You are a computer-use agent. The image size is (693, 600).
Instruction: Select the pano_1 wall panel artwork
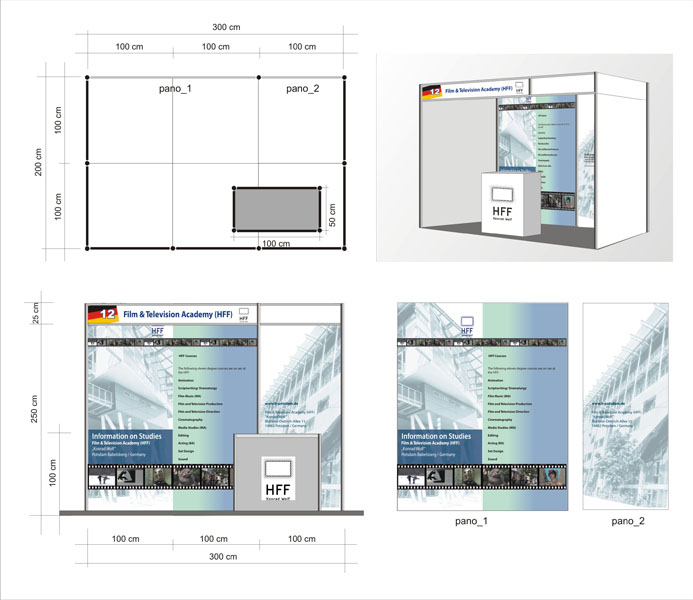483,406
